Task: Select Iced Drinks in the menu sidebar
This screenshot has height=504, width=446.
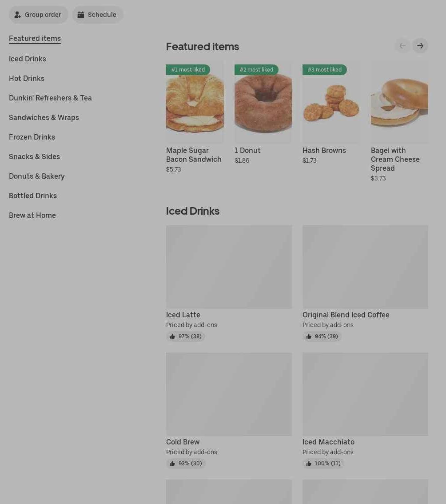Action: pos(27,59)
